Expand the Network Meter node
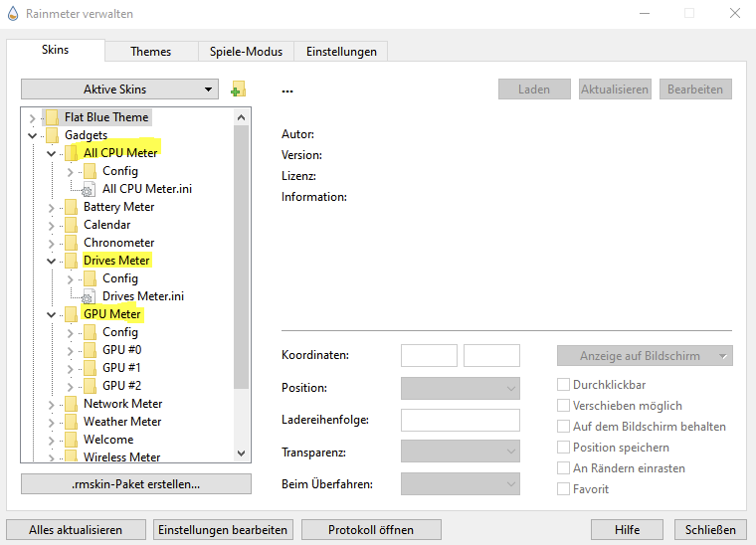 (51, 405)
